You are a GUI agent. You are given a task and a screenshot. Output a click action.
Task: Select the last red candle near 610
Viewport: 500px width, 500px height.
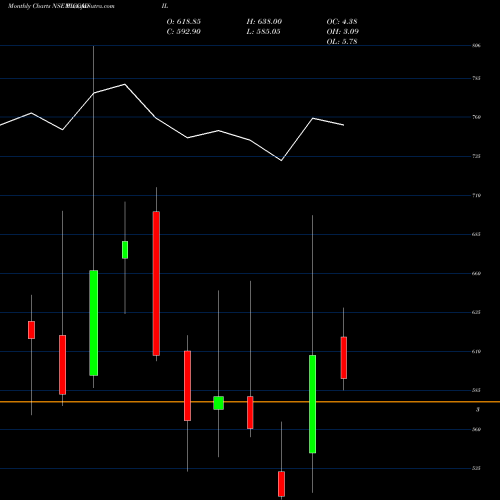[x=344, y=358]
